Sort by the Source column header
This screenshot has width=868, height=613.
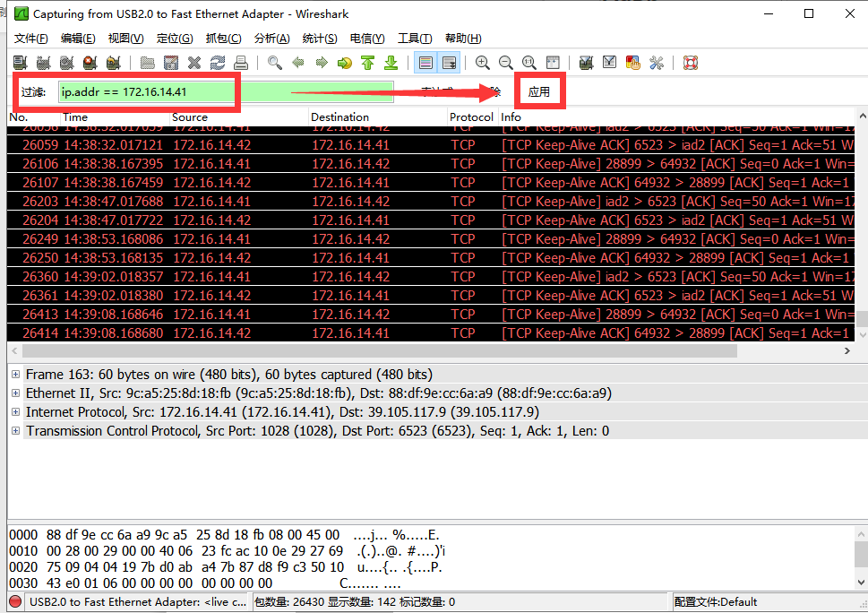tap(238, 117)
